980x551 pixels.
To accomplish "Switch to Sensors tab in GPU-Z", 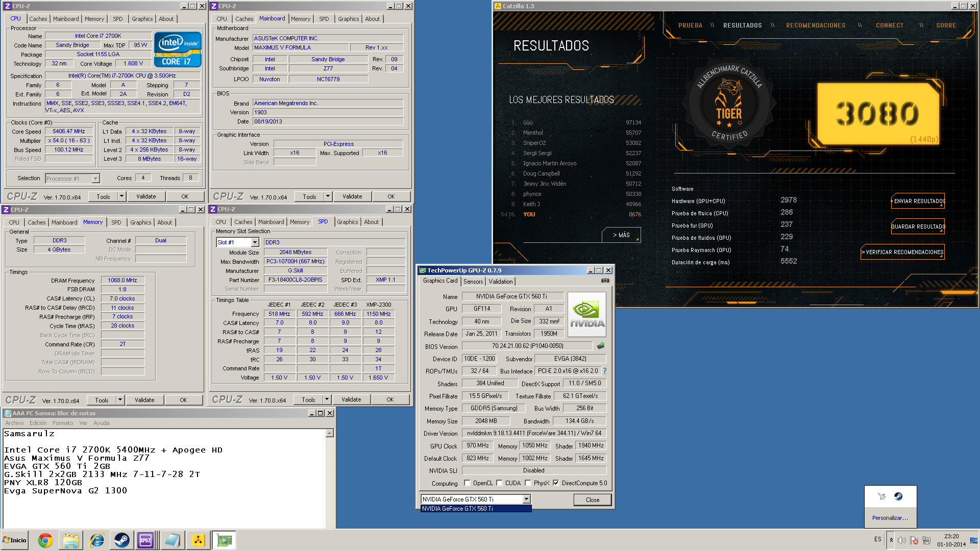I will 473,282.
